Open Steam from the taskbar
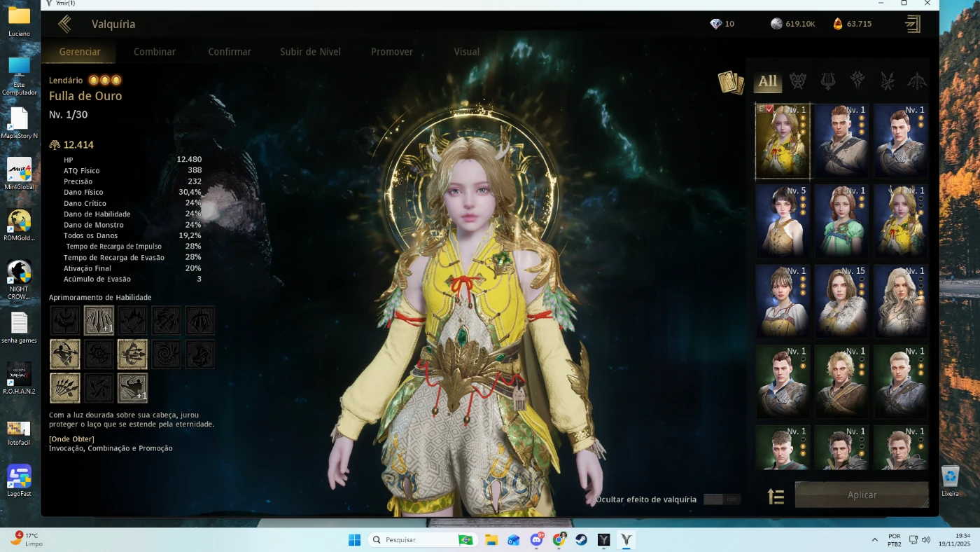 point(581,540)
